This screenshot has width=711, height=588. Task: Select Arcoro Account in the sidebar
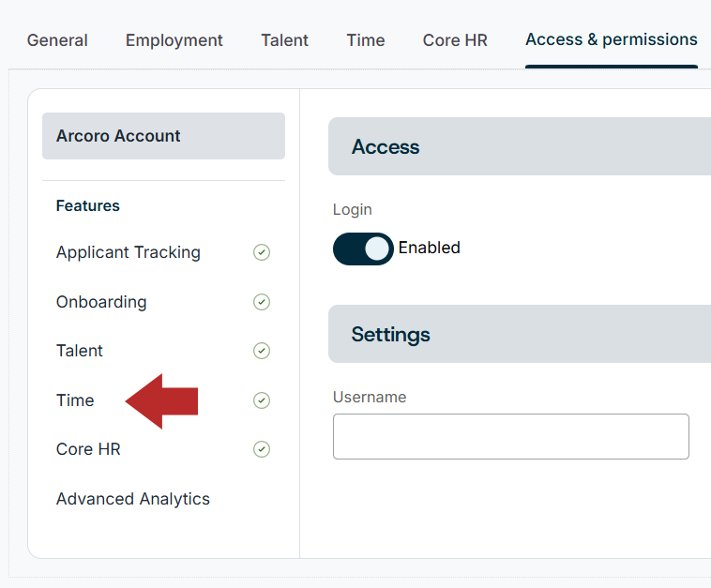tap(164, 136)
